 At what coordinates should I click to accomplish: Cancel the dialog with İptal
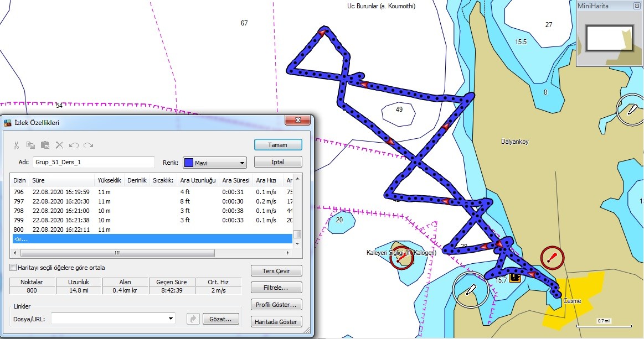click(x=278, y=162)
